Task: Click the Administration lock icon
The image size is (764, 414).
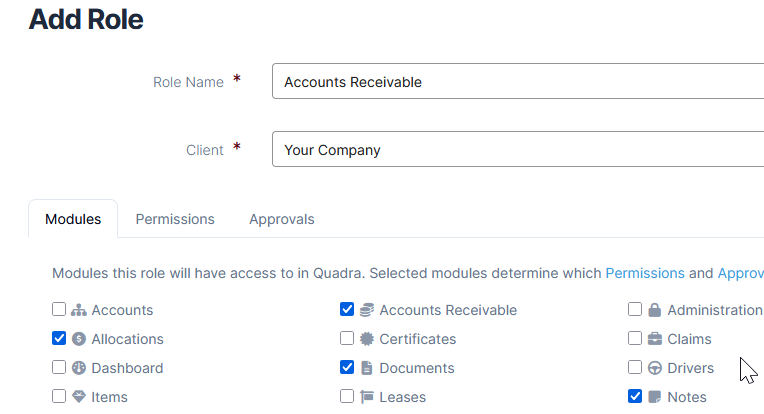Action: point(655,310)
